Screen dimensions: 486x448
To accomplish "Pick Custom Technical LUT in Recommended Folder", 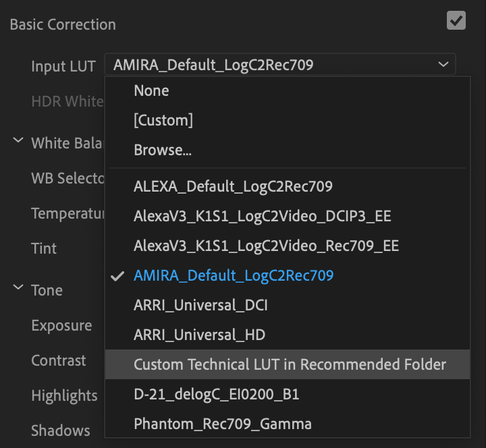I will coord(288,364).
